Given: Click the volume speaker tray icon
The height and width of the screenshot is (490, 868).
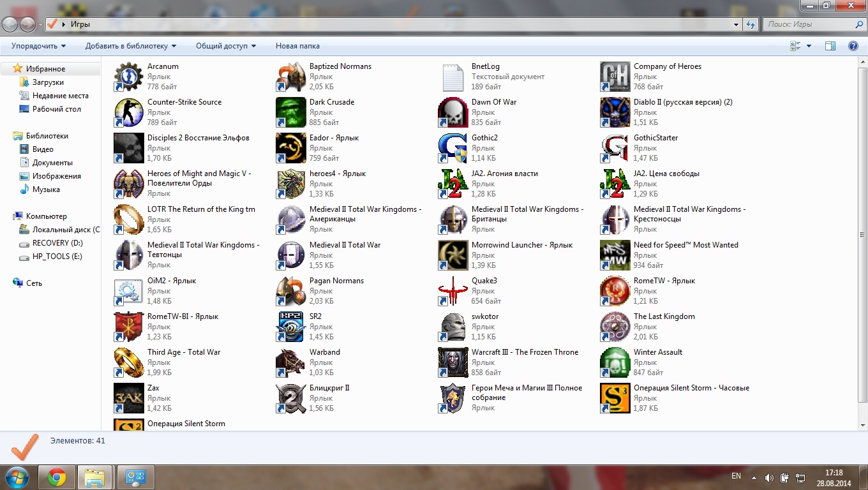Looking at the screenshot, I should click(769, 477).
